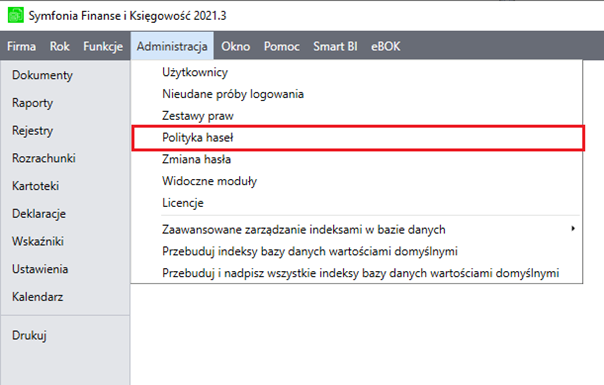Choose Nieudane próby logowania entry
604x385 pixels.
[x=357, y=94]
